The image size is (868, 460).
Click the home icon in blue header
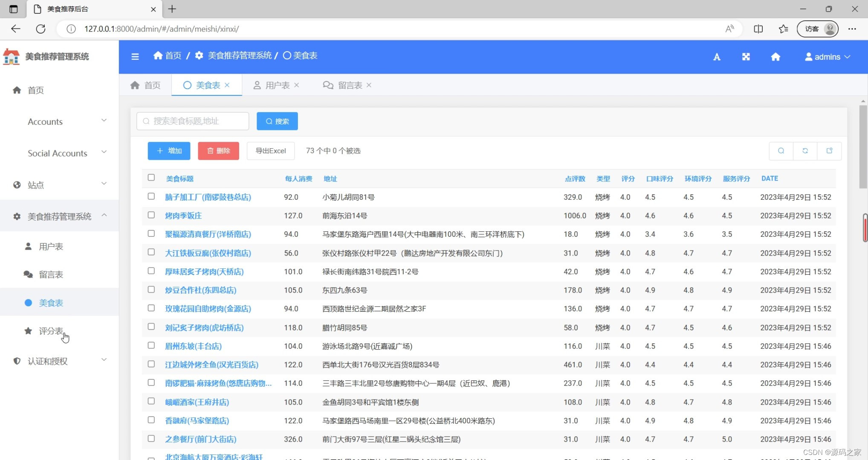tap(775, 57)
